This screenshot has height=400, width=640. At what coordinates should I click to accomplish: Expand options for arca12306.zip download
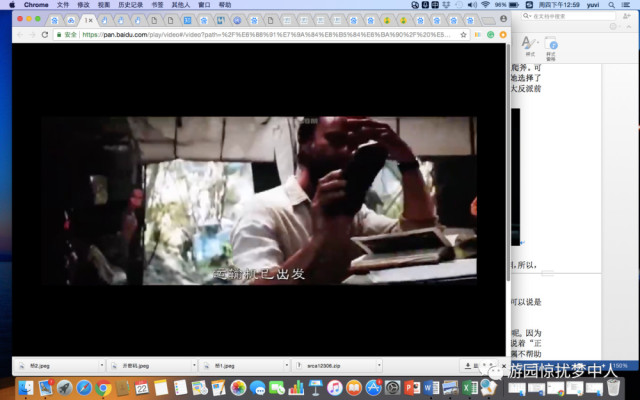click(x=380, y=366)
